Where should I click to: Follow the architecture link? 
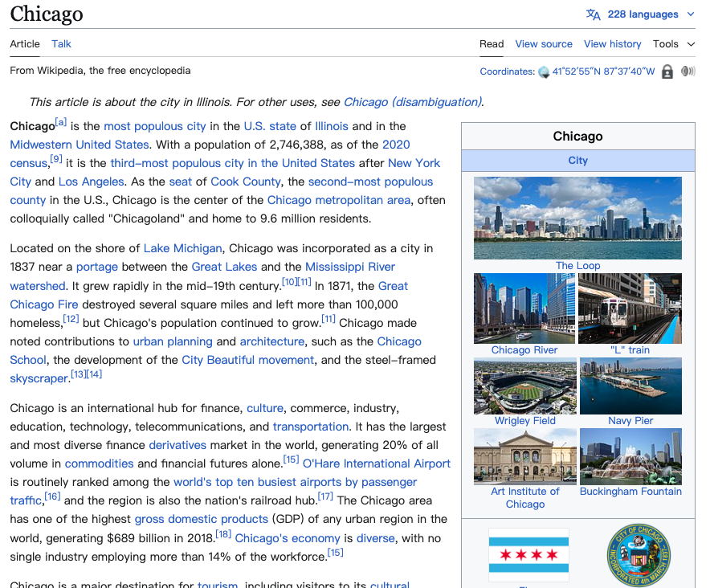point(272,341)
